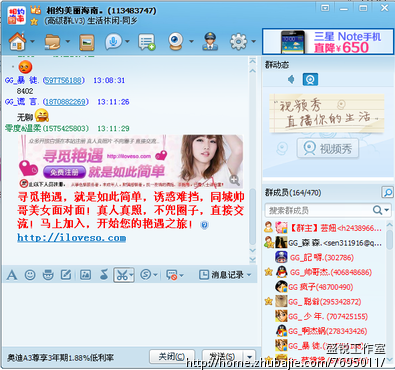Click chat scrollbar up arrow
Viewport: 395px width, 370px height.
pos(253,71)
